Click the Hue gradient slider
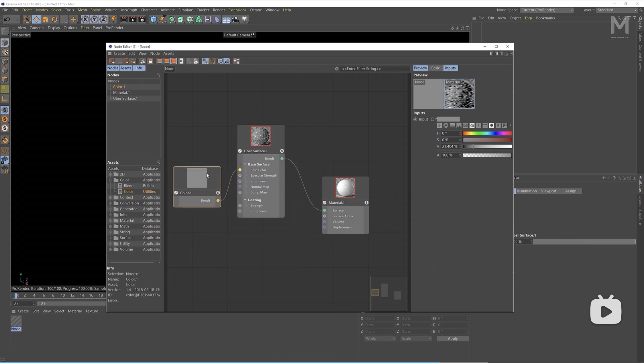Screen dimensions: 644x363 (x=487, y=133)
